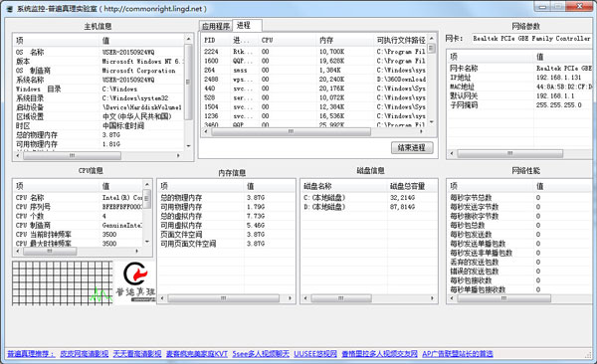
Task: Click the down arrow of the process list scrollbar
Action: [x=432, y=122]
